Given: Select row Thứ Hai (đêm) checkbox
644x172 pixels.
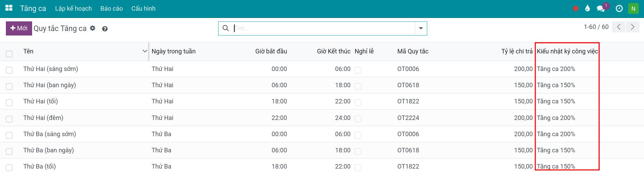Looking at the screenshot, I should point(9,119).
